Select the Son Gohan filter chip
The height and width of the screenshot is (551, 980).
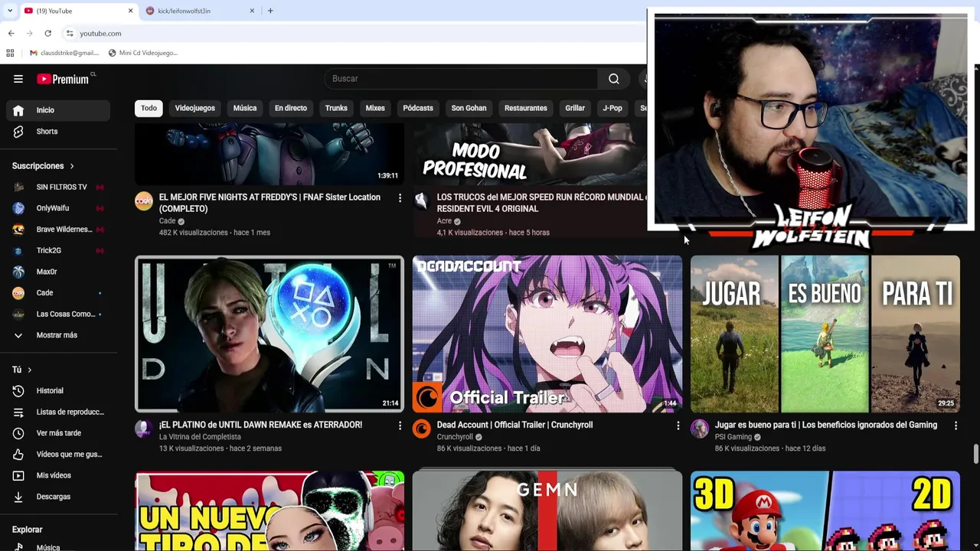tap(469, 108)
